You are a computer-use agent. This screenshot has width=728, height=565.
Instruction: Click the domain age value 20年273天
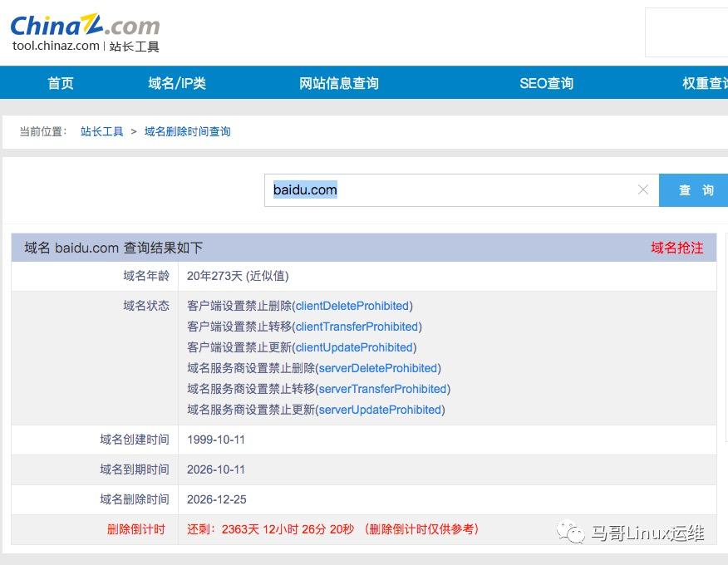click(214, 276)
